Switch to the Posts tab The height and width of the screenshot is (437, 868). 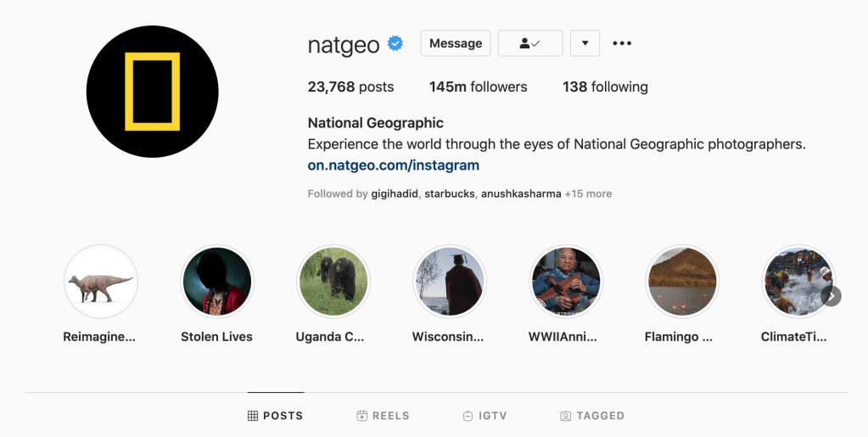pos(276,416)
